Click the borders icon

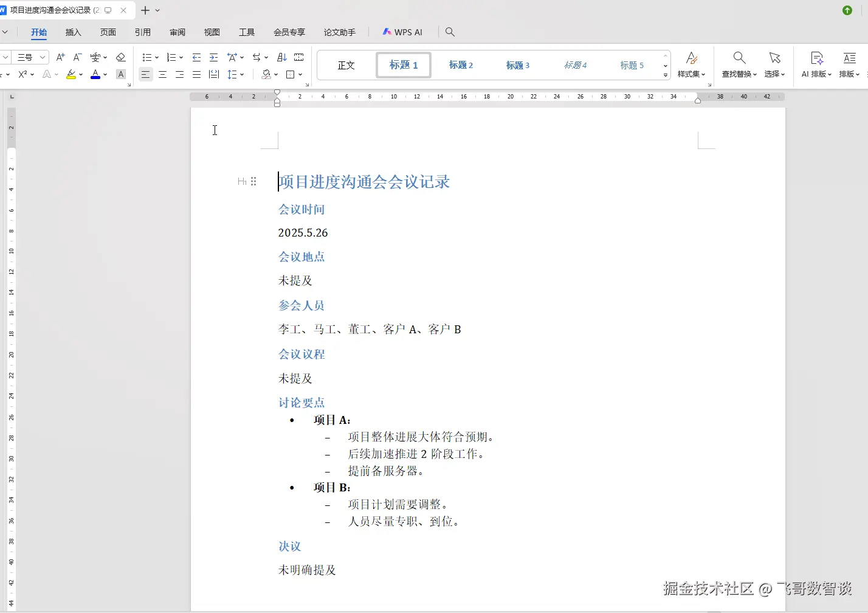click(x=291, y=74)
